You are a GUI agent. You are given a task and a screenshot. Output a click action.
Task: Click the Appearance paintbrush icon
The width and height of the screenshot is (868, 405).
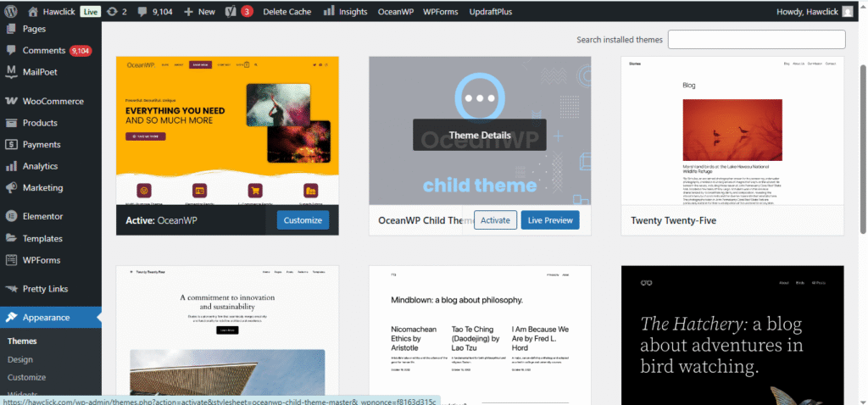pos(11,318)
